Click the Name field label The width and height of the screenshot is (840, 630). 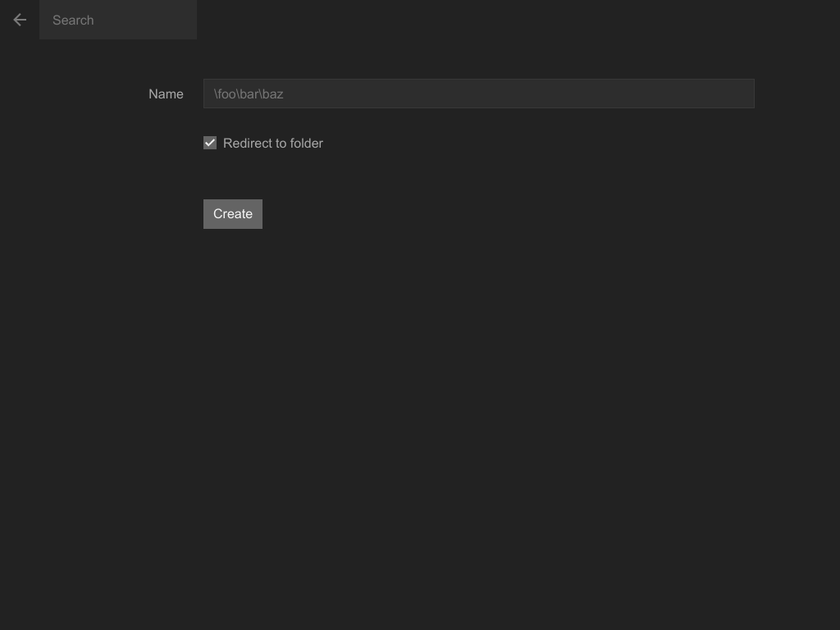point(166,94)
